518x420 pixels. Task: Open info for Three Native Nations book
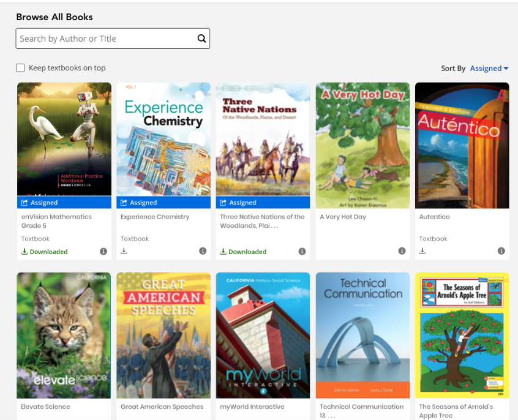pyautogui.click(x=302, y=252)
